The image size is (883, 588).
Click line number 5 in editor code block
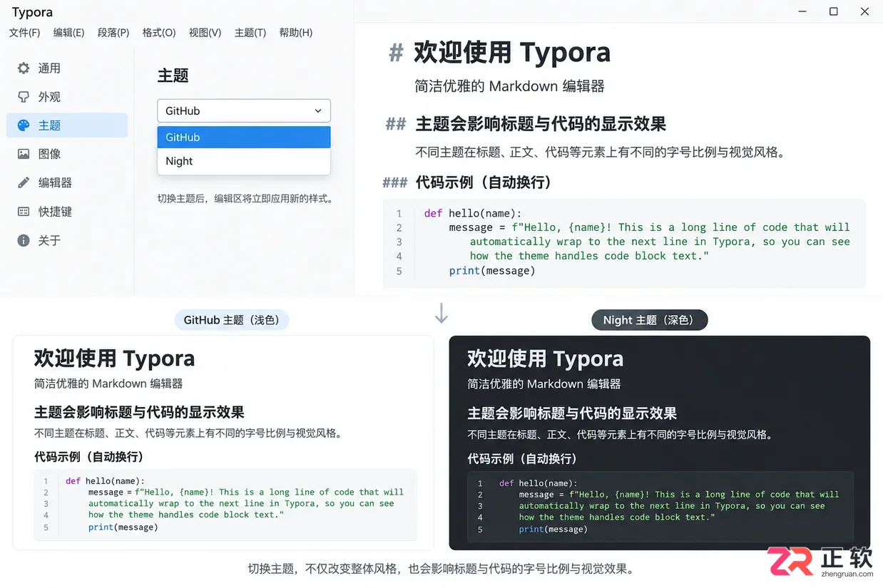point(399,271)
